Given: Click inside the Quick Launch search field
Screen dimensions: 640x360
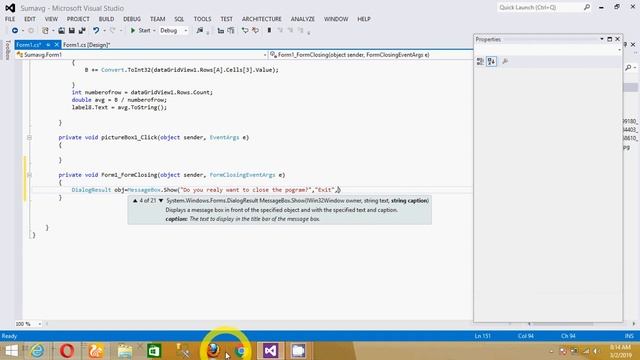Looking at the screenshot, I should 540,7.
